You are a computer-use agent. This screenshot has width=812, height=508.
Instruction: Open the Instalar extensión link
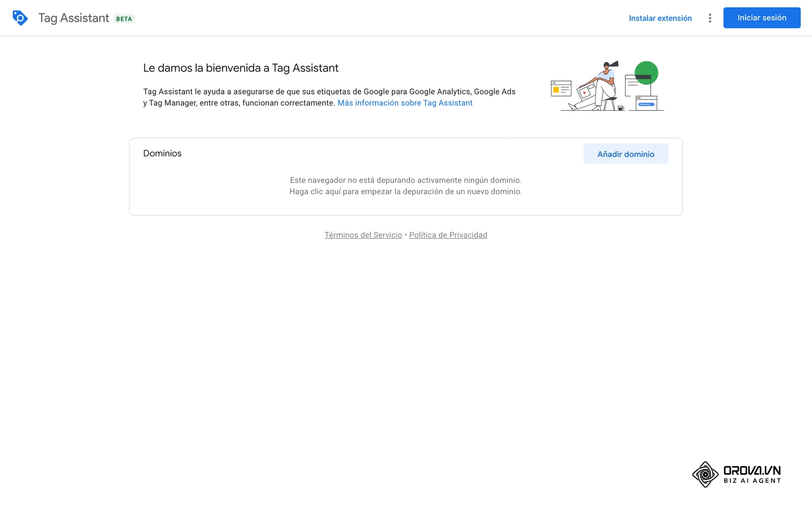pos(660,18)
